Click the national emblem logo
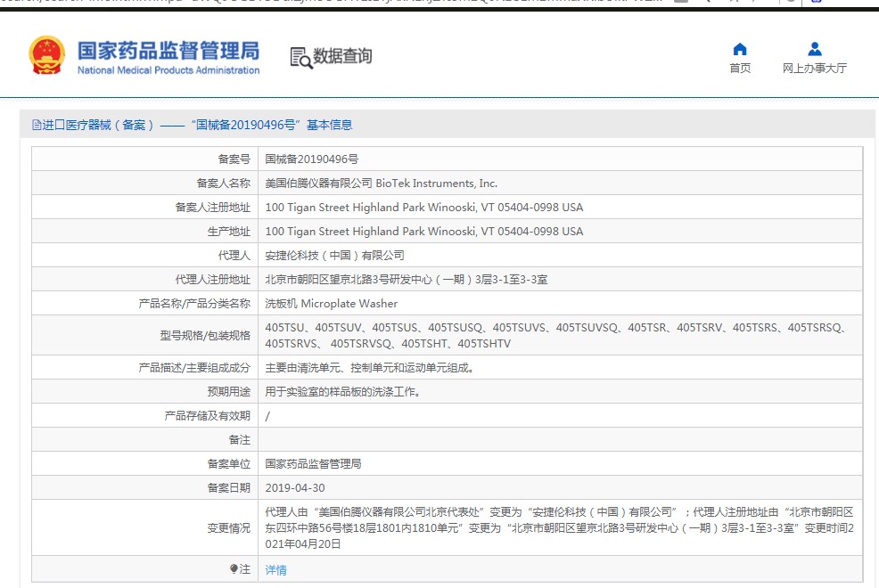Screen dimensions: 879x588 (47, 55)
